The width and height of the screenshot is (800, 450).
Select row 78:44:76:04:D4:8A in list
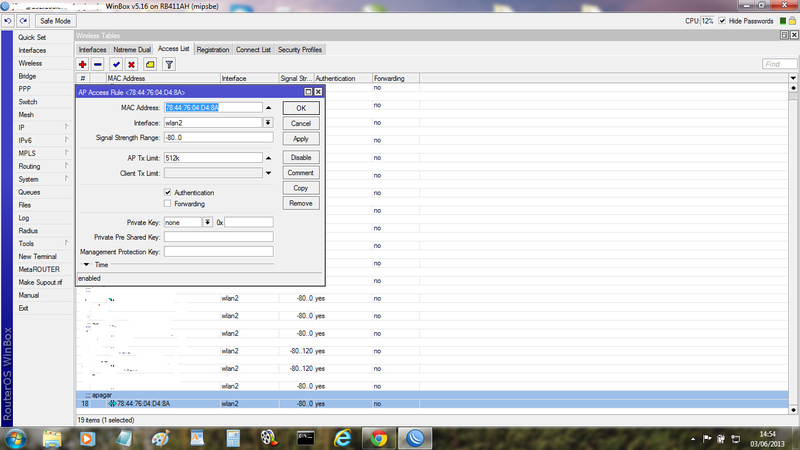432,404
